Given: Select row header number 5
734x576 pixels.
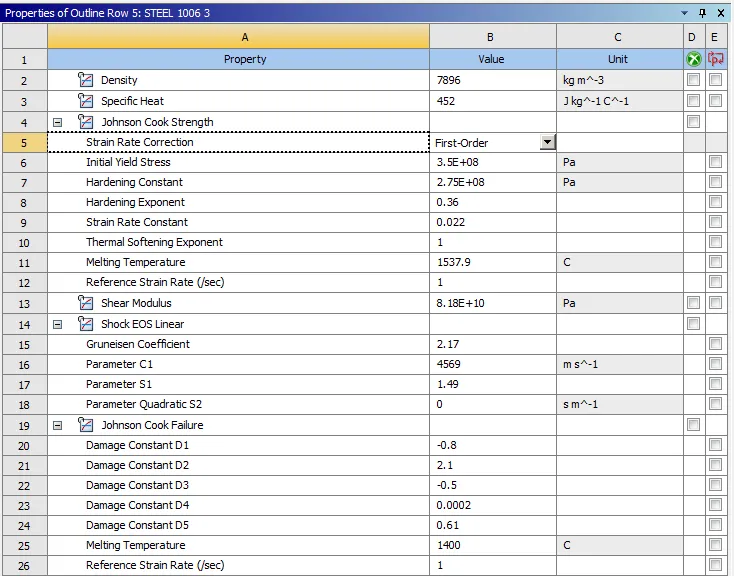Looking at the screenshot, I should [x=24, y=142].
